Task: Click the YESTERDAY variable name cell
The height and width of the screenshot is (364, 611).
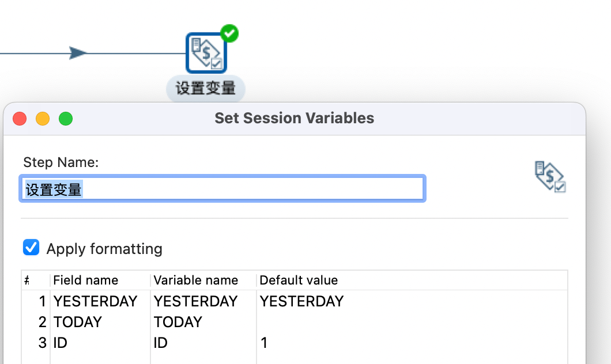Action: (x=195, y=301)
